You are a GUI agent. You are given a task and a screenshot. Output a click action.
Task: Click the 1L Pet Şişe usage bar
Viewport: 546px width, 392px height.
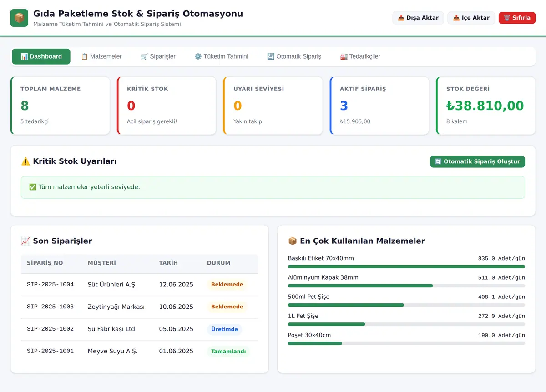[x=406, y=324]
